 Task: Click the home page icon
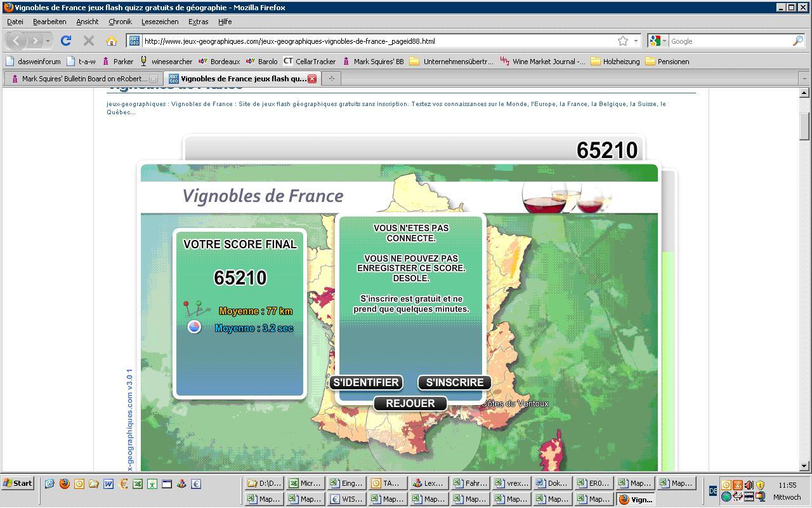pos(111,41)
